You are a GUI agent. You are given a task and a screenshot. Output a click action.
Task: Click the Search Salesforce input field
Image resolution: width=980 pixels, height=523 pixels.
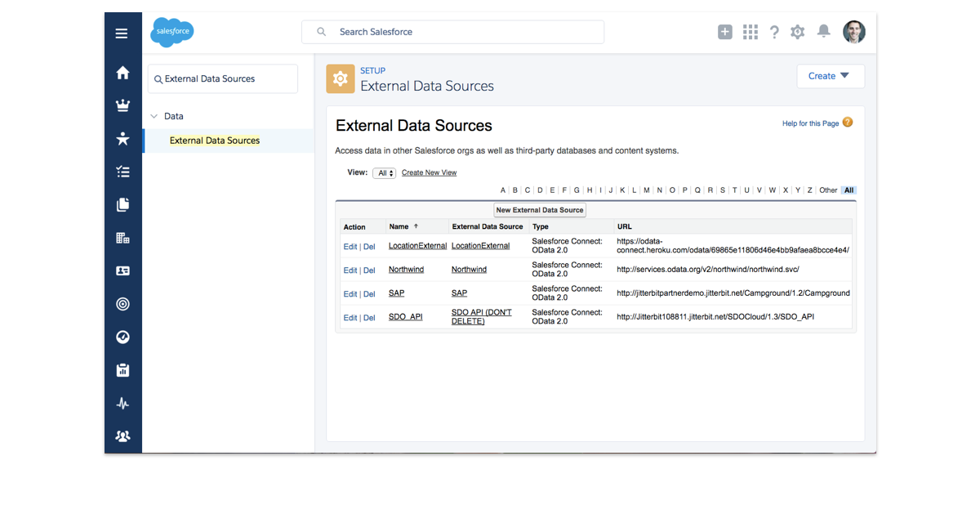453,32
